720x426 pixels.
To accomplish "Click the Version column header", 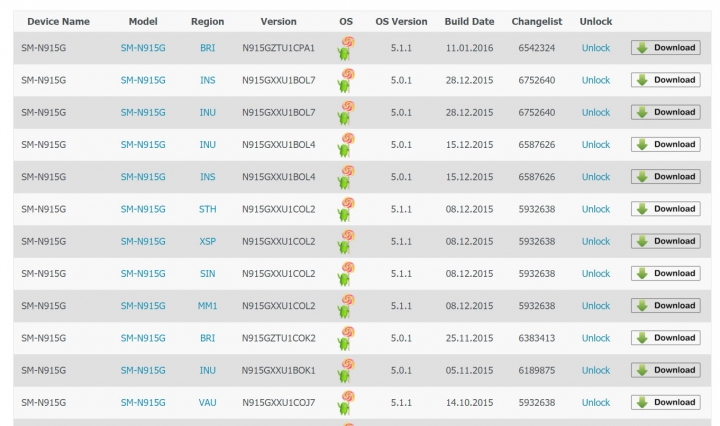I will pyautogui.click(x=278, y=22).
